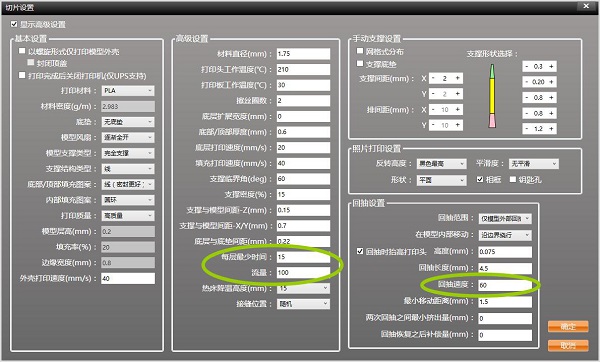Expand the 模型支撑类型 dropdown
The height and width of the screenshot is (362, 600).
(x=128, y=153)
